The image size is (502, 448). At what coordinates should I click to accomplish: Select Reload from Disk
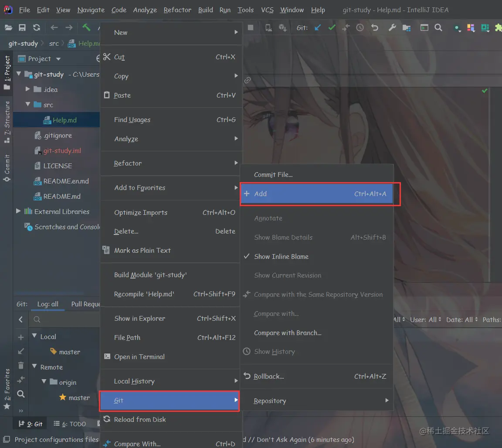[x=170, y=420]
